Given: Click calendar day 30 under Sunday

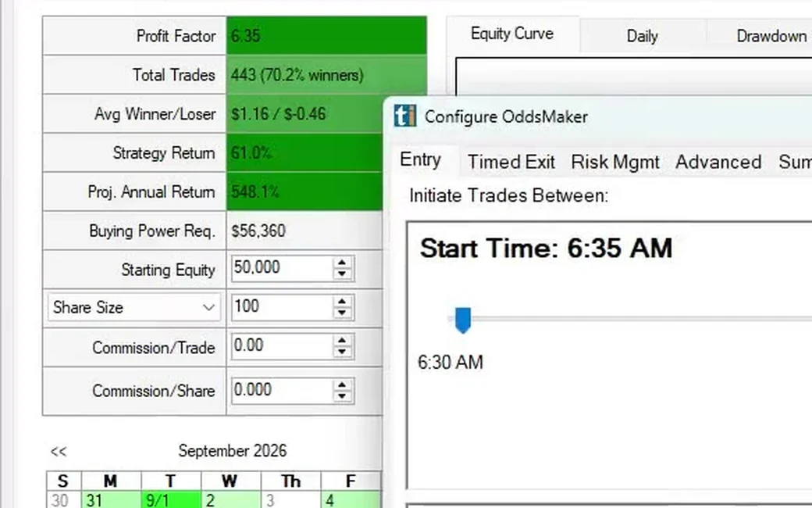Looking at the screenshot, I should 63,499.
